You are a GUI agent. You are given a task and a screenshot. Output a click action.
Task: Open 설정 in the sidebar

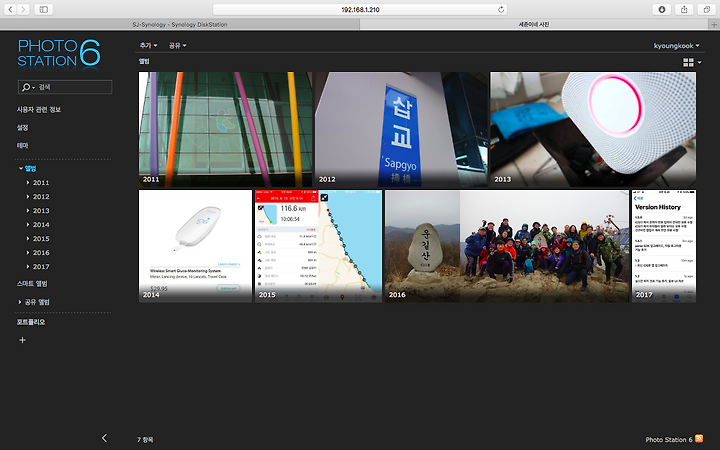click(22, 128)
